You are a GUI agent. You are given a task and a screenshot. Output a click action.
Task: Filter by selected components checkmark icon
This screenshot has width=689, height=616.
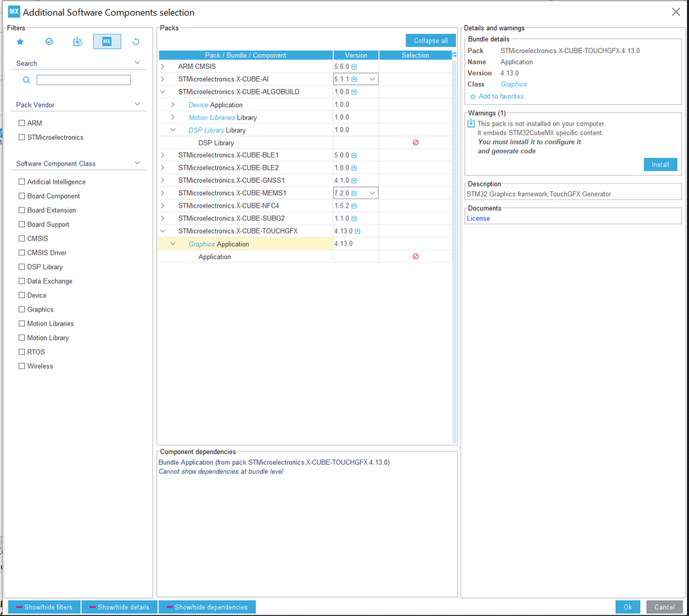click(49, 42)
